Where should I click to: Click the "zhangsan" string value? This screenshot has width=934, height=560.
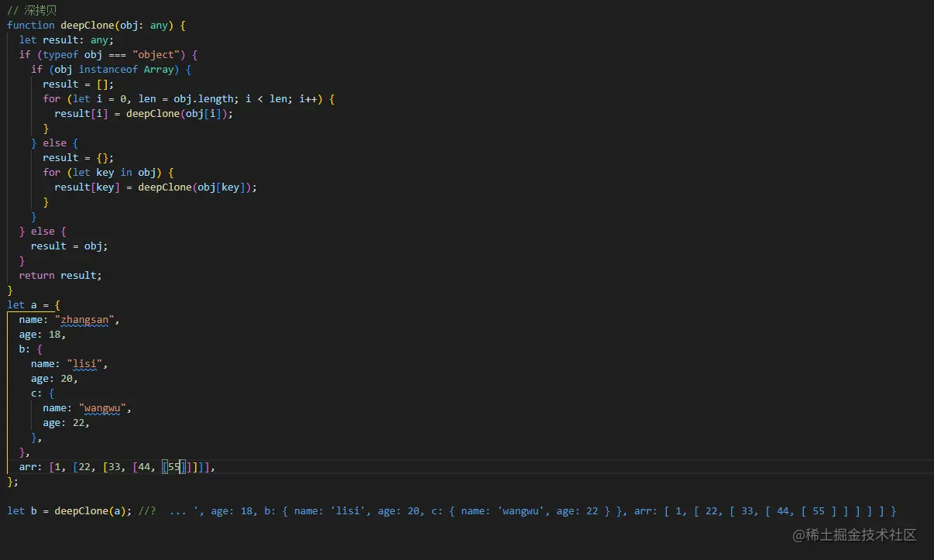(x=84, y=319)
